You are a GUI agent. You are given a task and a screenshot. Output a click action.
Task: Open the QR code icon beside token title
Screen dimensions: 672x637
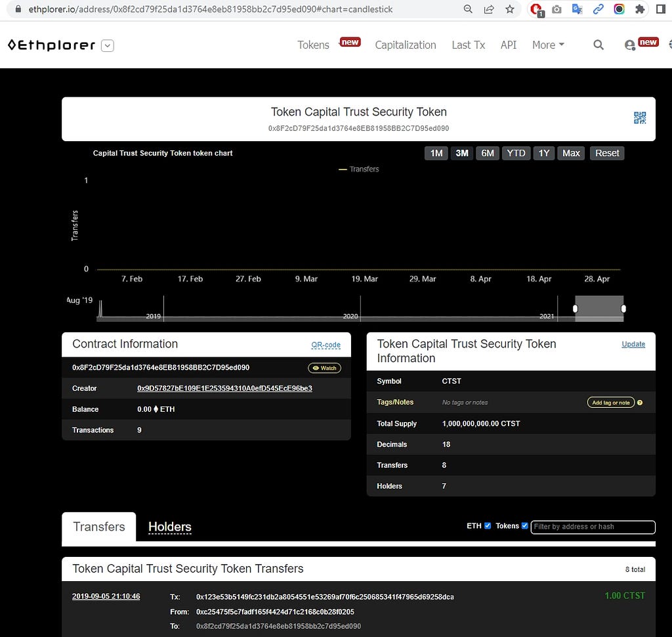[639, 118]
